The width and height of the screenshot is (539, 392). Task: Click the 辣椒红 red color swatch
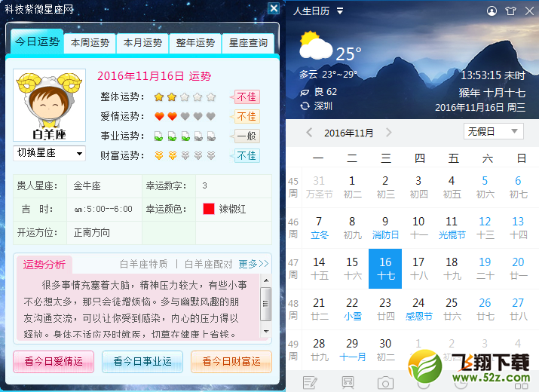pos(209,209)
